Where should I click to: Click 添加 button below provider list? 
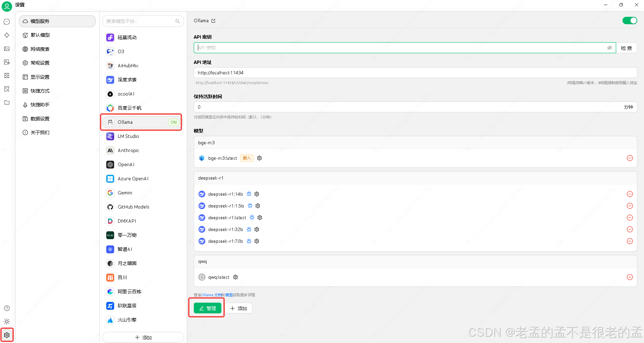click(143, 337)
